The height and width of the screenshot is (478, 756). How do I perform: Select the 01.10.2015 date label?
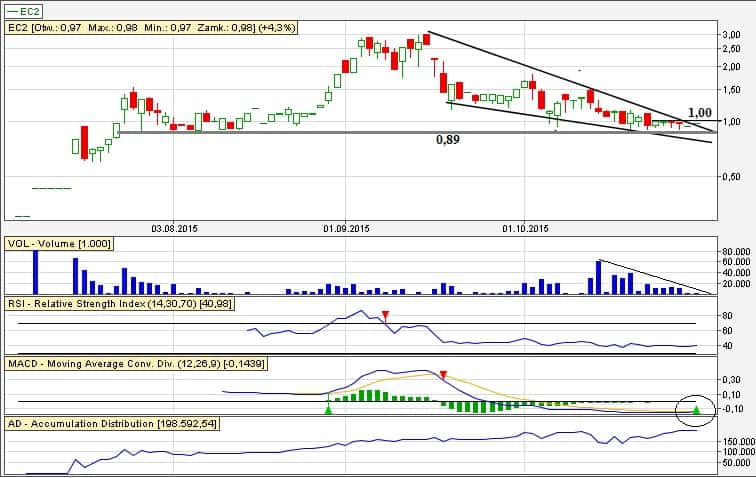(x=525, y=229)
